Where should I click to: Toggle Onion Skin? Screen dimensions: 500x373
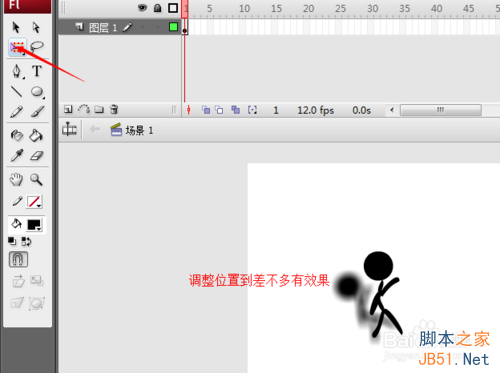click(206, 110)
